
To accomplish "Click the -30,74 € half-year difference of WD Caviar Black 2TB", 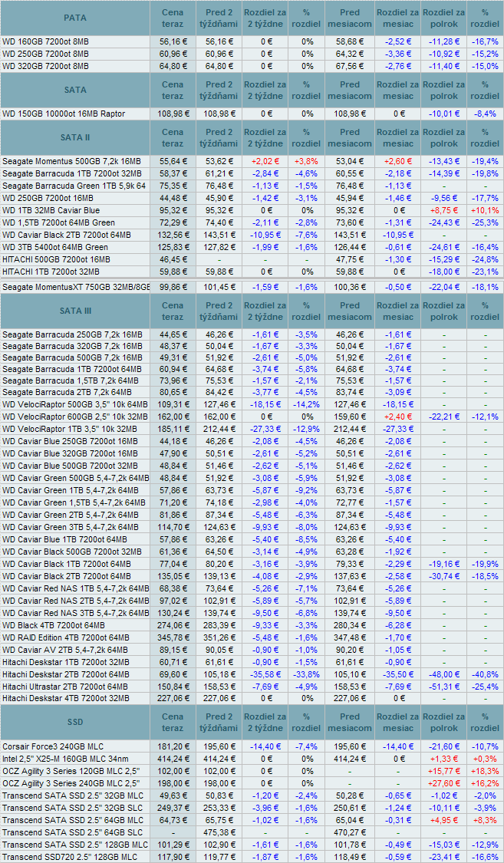I will tap(443, 576).
